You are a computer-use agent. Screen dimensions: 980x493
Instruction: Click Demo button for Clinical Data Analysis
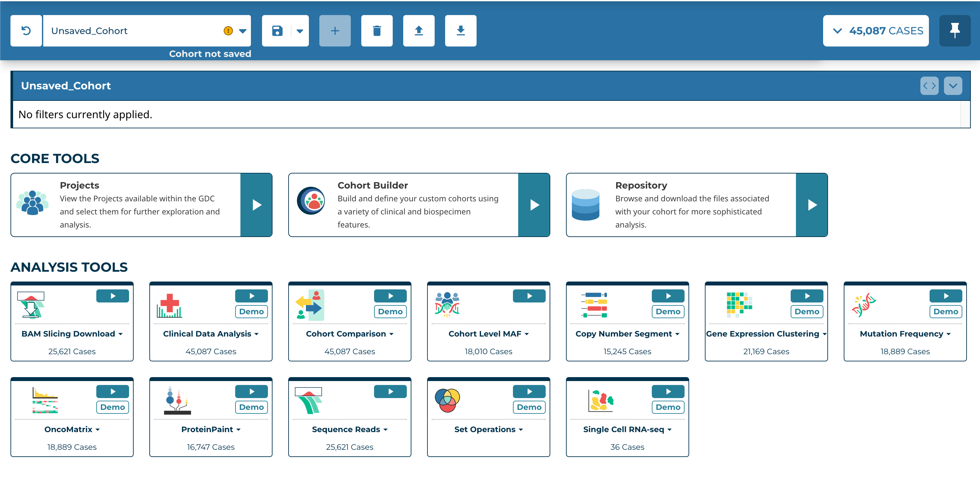251,312
